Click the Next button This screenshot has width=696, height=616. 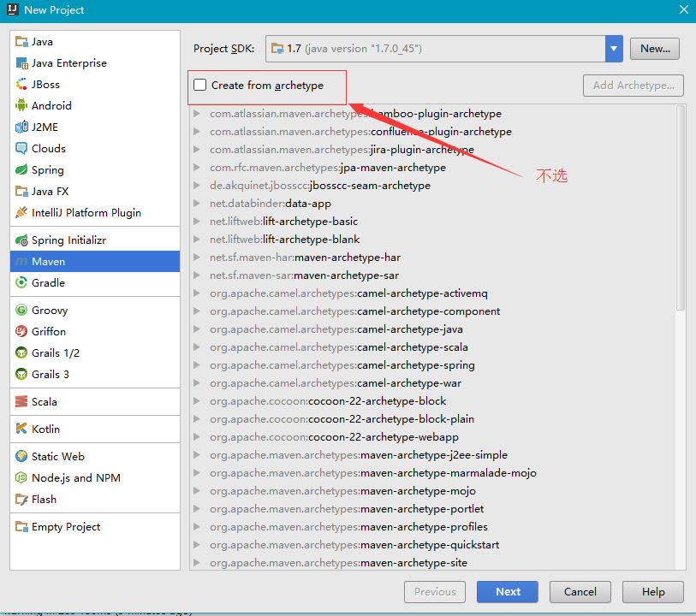[508, 591]
